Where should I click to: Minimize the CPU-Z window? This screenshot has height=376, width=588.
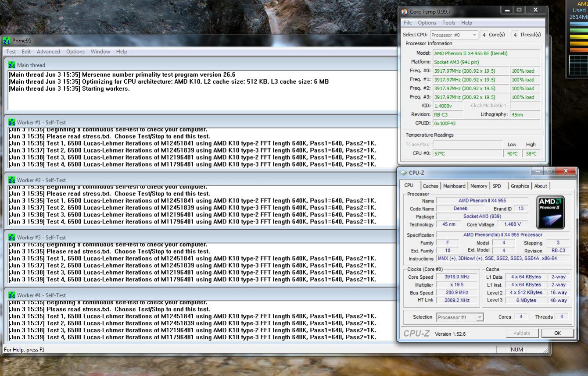tap(537, 171)
